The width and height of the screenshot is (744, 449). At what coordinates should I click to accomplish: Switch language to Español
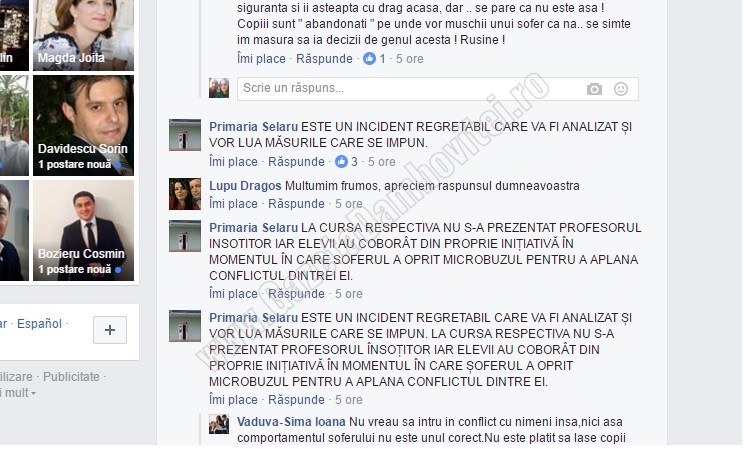click(39, 324)
